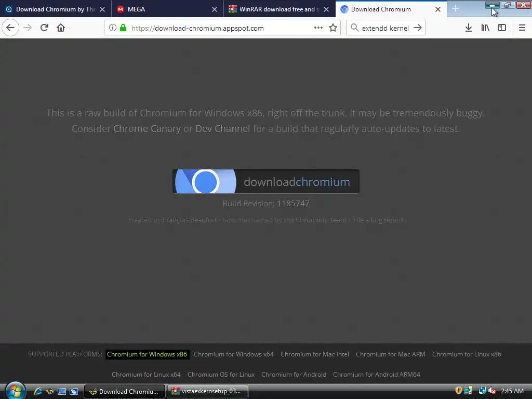The height and width of the screenshot is (399, 532).
Task: Select Chromium for Linux x64 platform
Action: click(146, 375)
